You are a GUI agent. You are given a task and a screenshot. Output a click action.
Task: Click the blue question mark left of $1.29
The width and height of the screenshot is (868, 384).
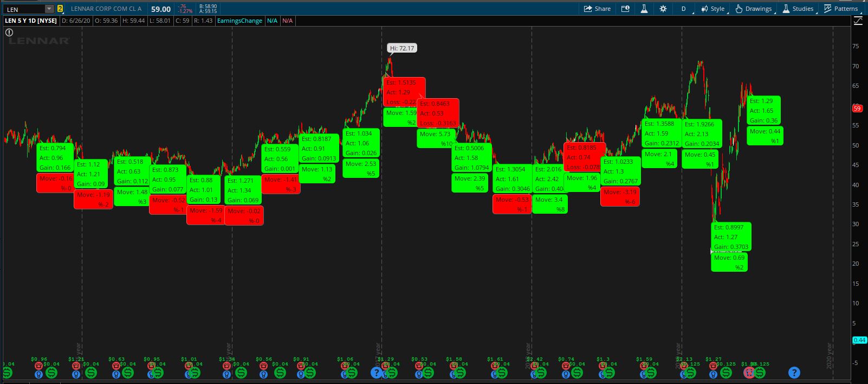click(376, 373)
